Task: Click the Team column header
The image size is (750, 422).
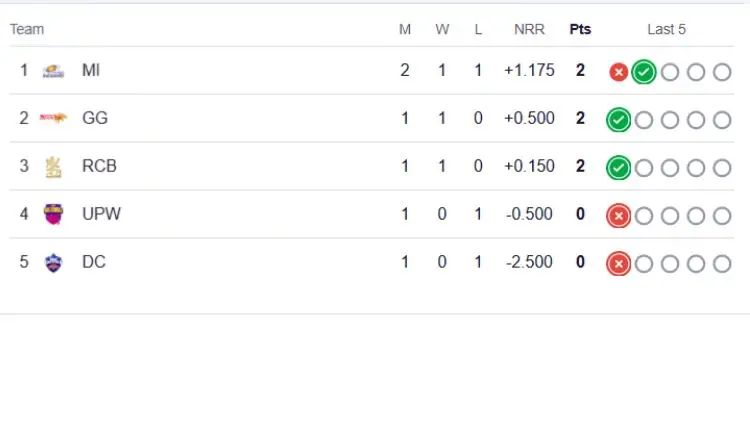Action: (27, 29)
